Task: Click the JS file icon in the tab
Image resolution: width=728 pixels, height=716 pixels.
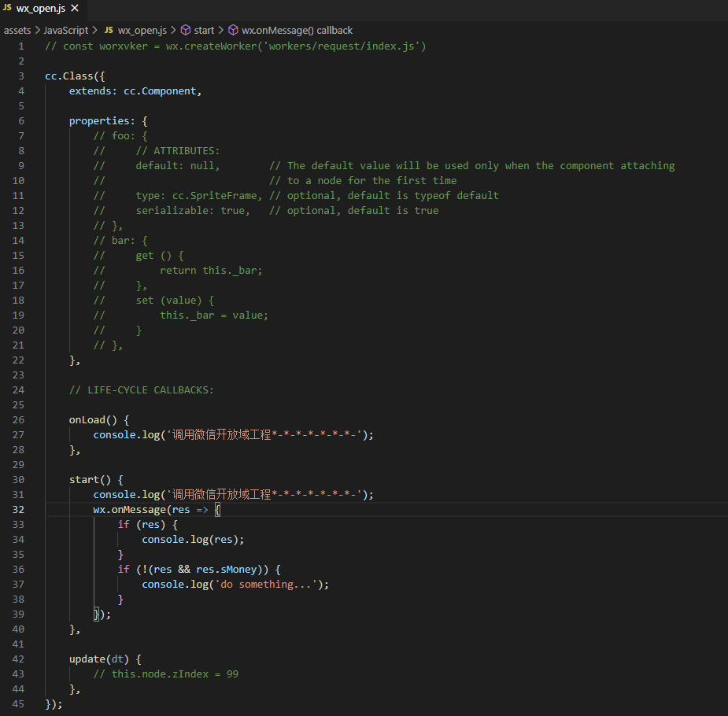Action: (8, 8)
